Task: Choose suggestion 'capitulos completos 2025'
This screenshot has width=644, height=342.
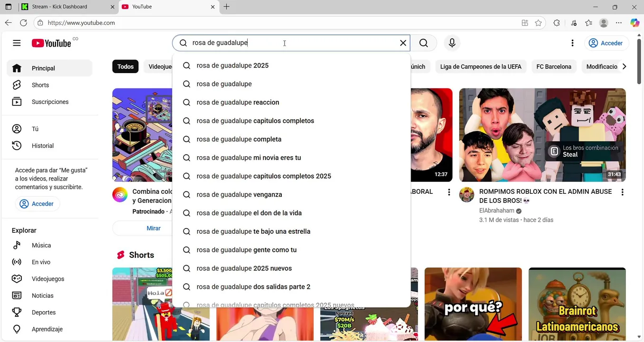Action: [x=291, y=176]
